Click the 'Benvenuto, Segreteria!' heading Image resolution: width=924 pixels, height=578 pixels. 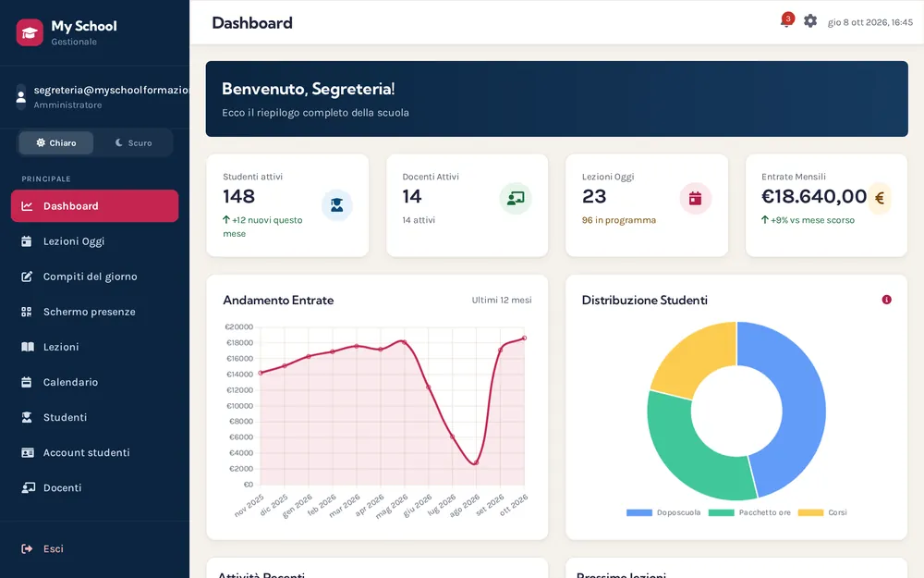click(309, 89)
